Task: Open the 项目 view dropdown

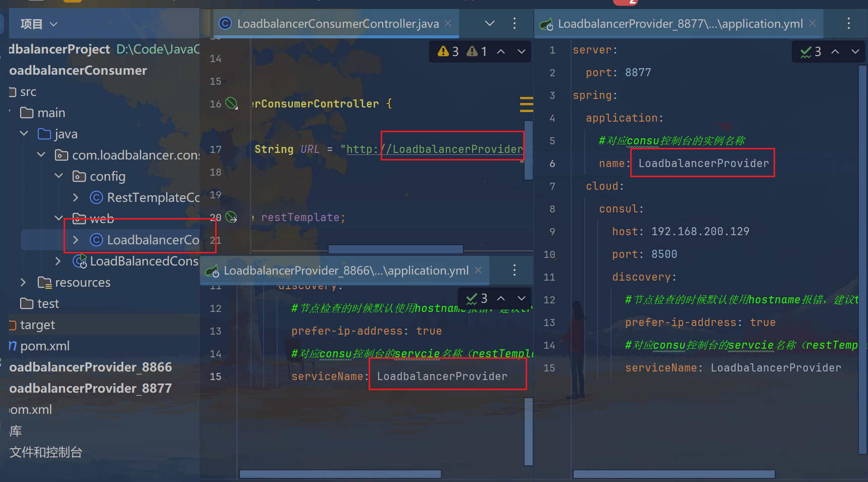Action: click(x=39, y=24)
